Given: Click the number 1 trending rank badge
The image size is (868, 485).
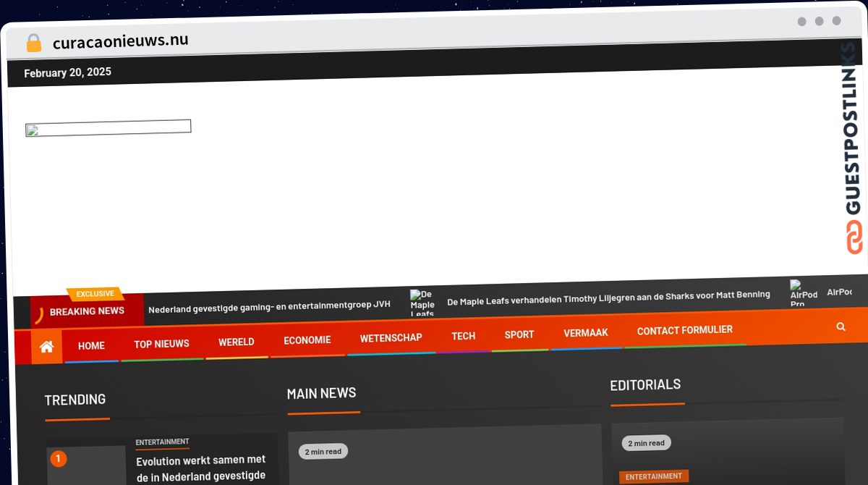Looking at the screenshot, I should point(58,458).
